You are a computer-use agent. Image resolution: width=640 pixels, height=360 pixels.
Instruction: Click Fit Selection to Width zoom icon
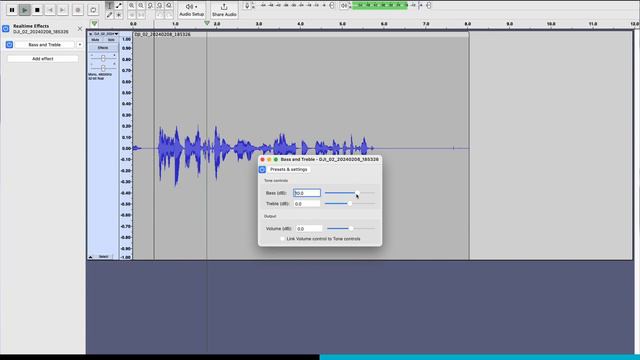[150, 5]
